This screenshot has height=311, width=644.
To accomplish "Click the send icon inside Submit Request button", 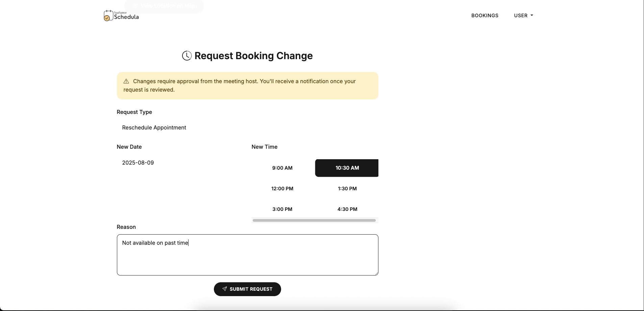I will click(224, 289).
